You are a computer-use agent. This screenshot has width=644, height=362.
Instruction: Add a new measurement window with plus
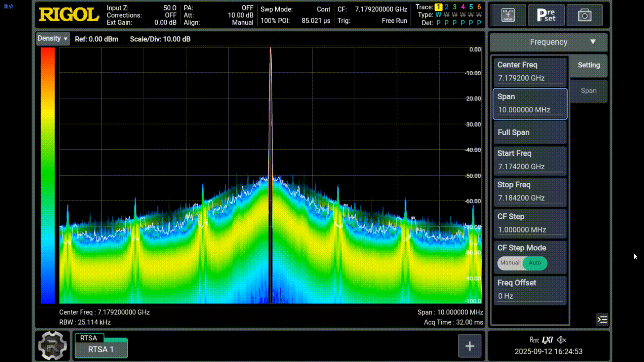coord(470,346)
